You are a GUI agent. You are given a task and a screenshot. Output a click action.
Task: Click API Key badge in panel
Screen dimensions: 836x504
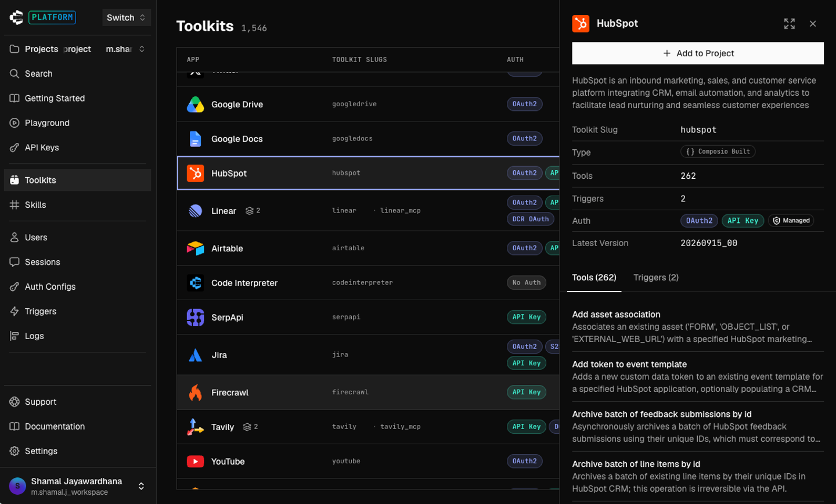[x=743, y=221]
